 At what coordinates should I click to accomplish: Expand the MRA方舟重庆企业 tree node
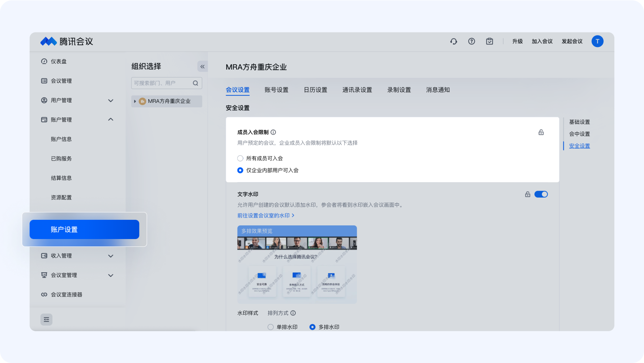(x=135, y=101)
